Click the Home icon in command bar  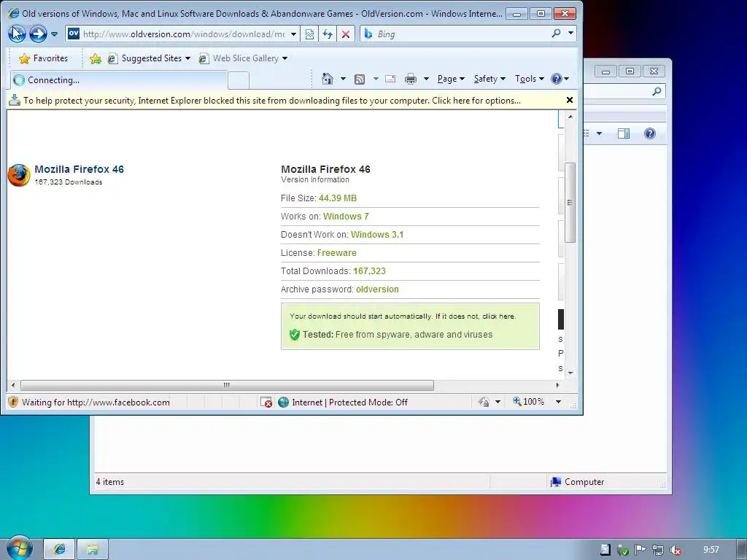click(x=328, y=79)
